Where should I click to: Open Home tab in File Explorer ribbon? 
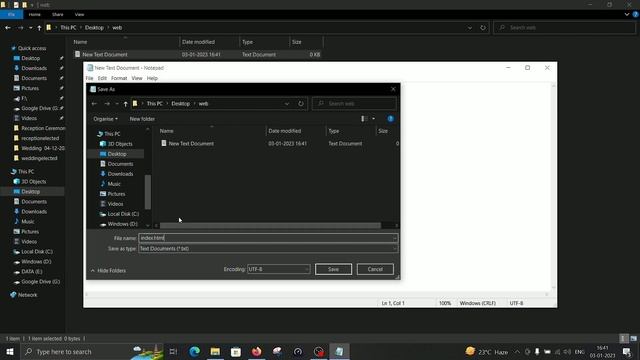(x=34, y=14)
